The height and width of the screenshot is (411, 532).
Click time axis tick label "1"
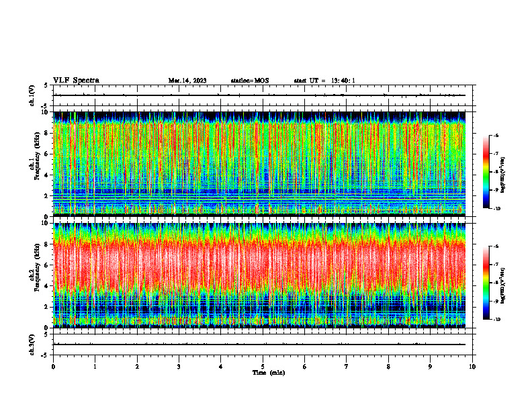(x=95, y=367)
